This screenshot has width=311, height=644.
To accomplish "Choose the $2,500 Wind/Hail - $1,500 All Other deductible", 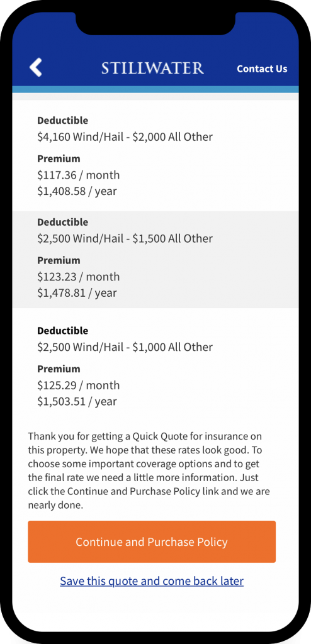I will point(125,238).
